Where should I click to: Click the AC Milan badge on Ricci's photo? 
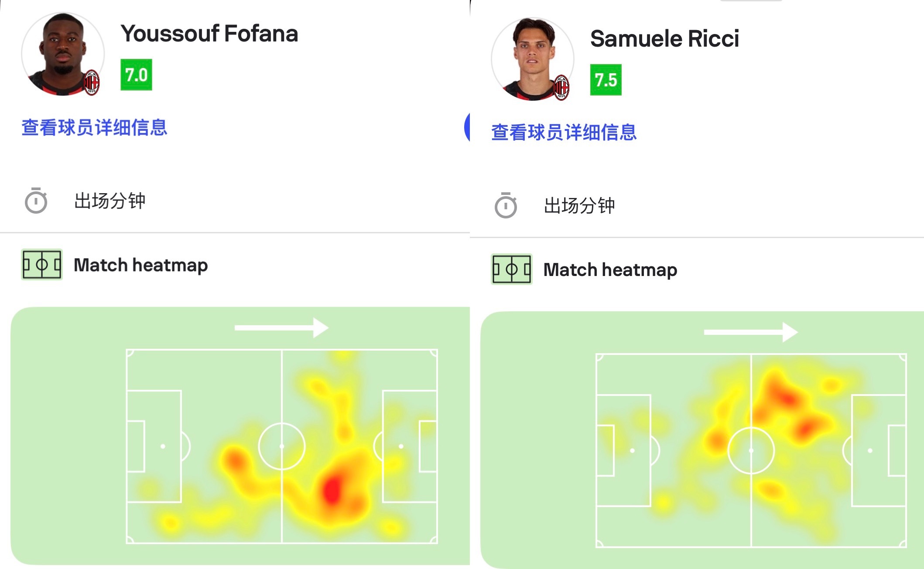point(561,87)
